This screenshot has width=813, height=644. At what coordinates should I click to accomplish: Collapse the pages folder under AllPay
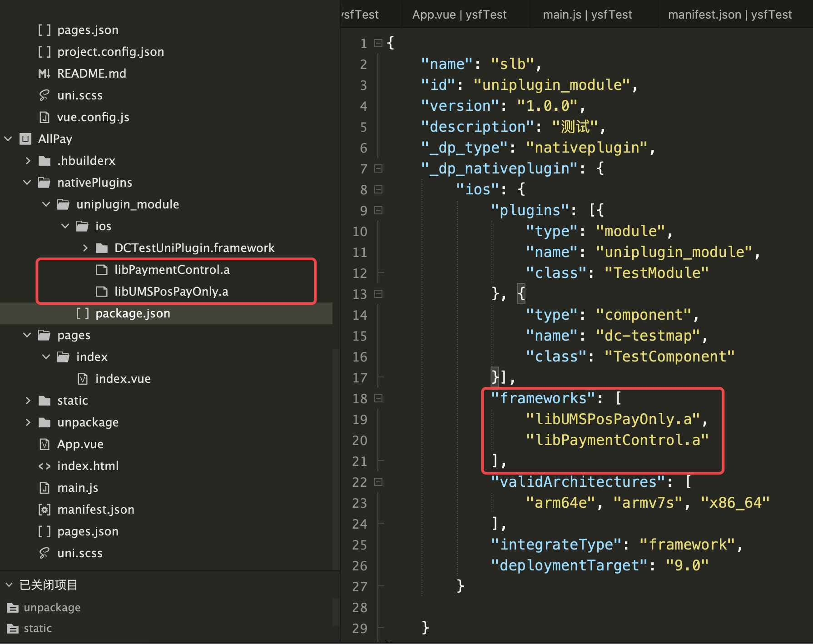point(27,335)
